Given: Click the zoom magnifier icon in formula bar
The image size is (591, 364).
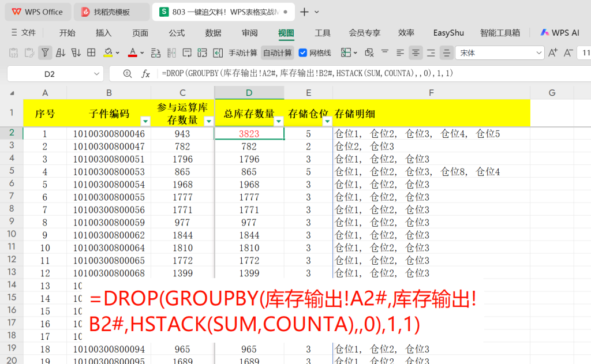Looking at the screenshot, I should (x=128, y=74).
